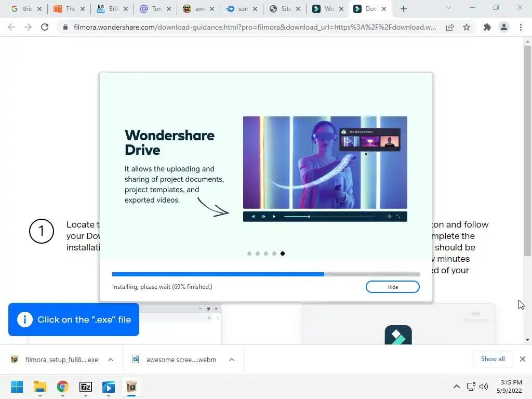Reload the current page

pyautogui.click(x=45, y=27)
